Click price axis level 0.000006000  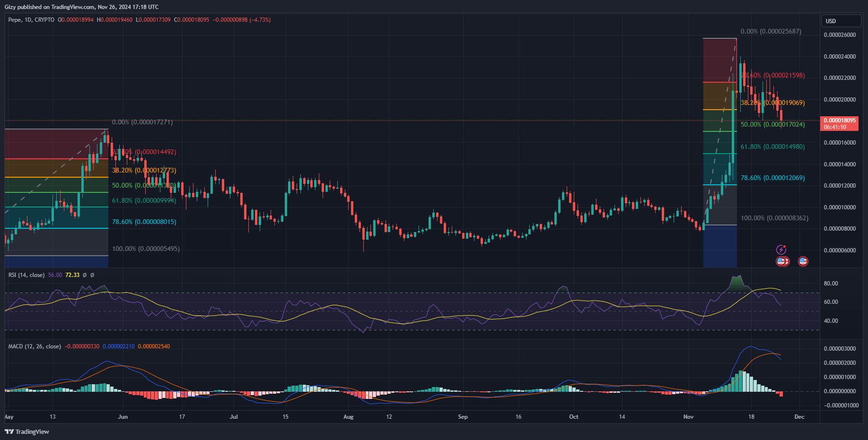pos(840,250)
